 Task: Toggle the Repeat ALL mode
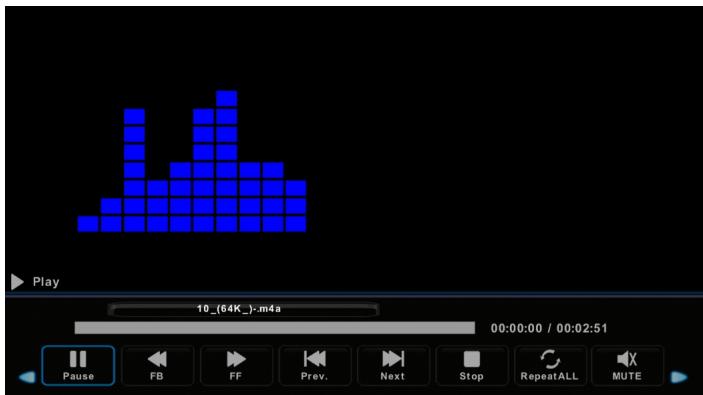550,365
